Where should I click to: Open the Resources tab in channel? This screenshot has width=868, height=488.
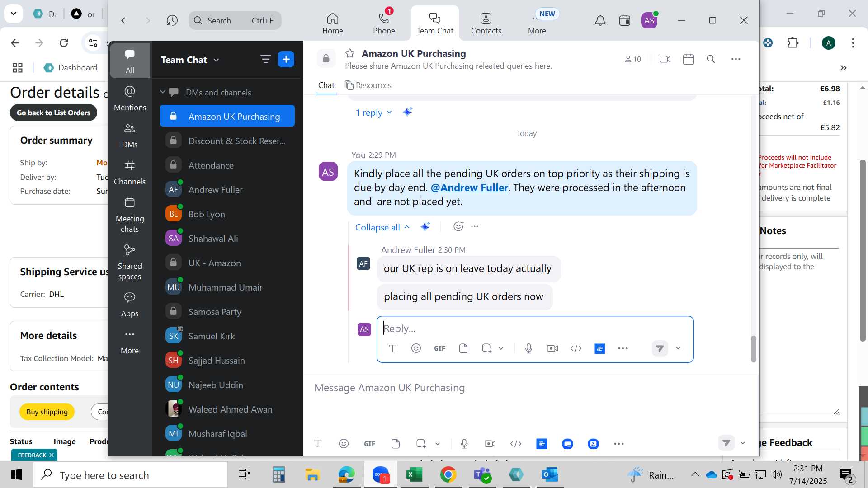(368, 85)
